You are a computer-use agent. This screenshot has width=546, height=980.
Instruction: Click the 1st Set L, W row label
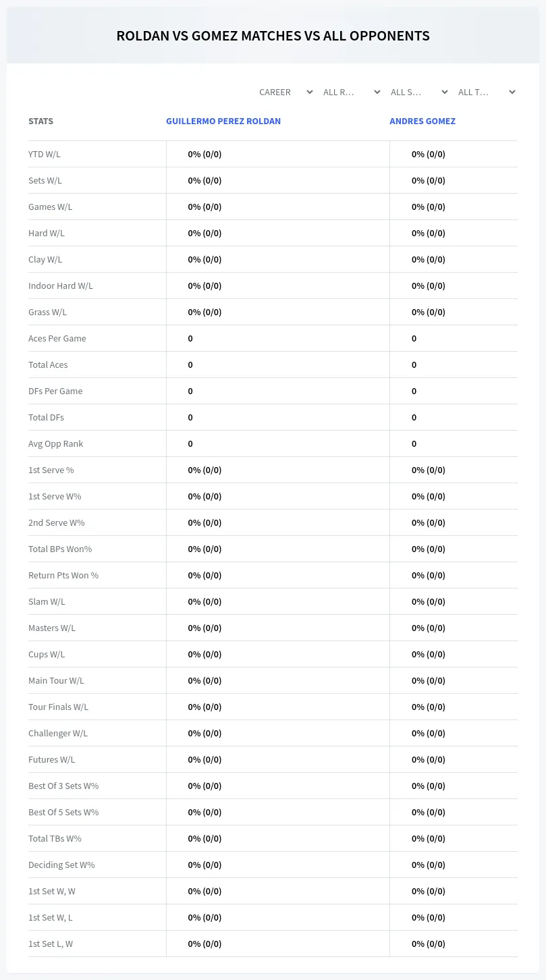[x=51, y=944]
